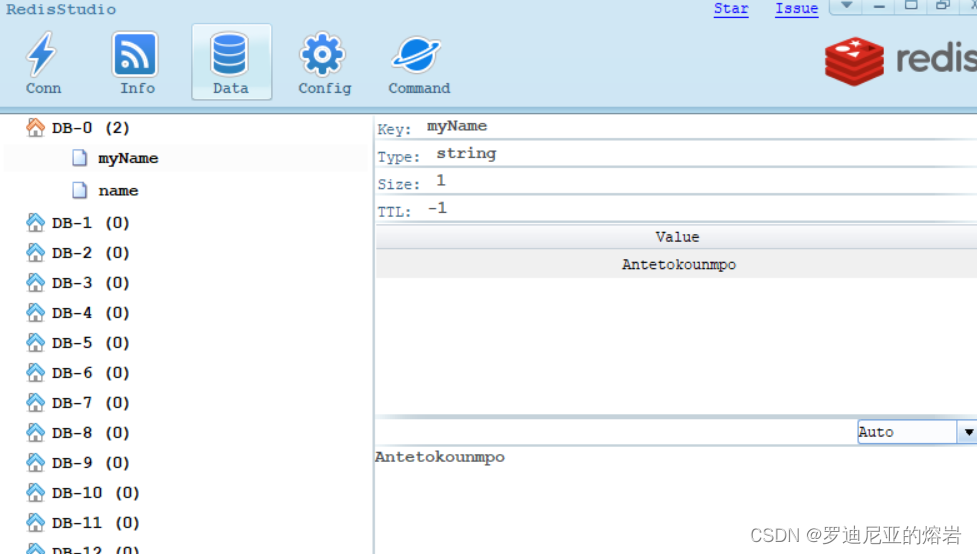Switch to the Conn tab label
This screenshot has width=977, height=554.
(43, 88)
